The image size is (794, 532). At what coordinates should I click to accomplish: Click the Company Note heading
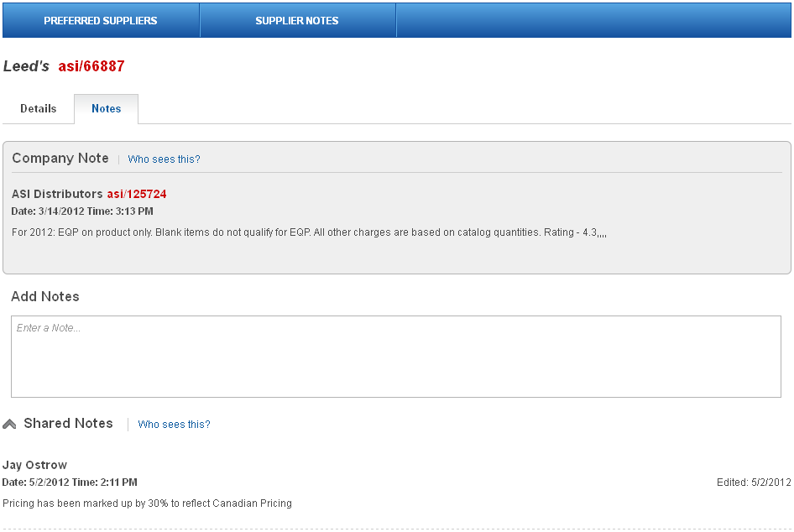60,159
